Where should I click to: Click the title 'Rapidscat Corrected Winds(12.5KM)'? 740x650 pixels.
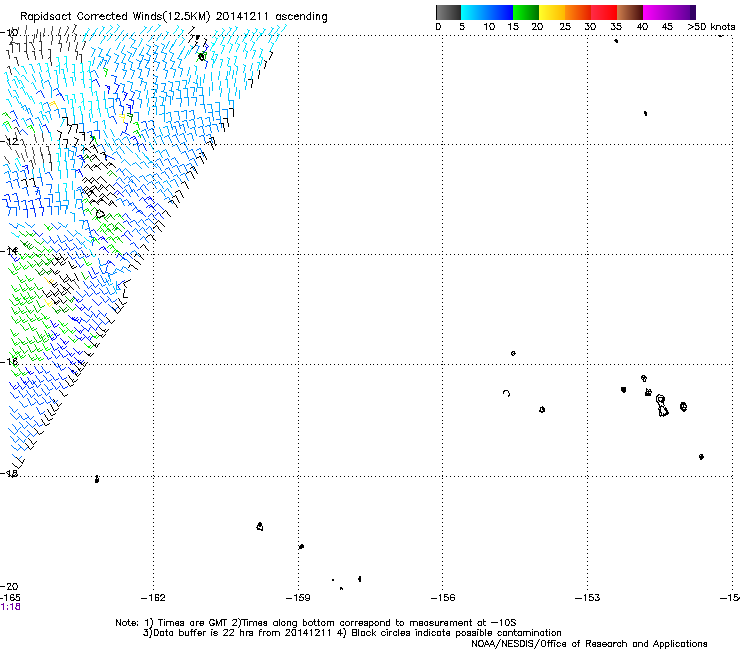click(x=115, y=16)
